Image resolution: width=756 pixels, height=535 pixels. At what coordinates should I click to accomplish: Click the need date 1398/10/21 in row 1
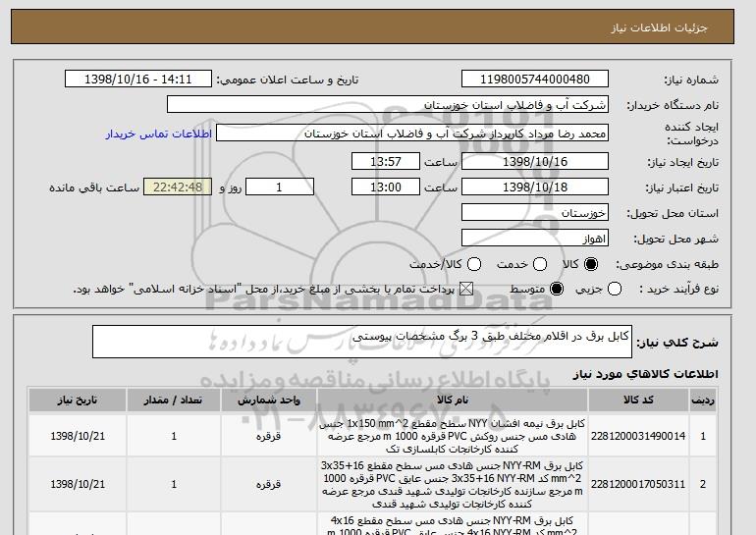coord(78,436)
